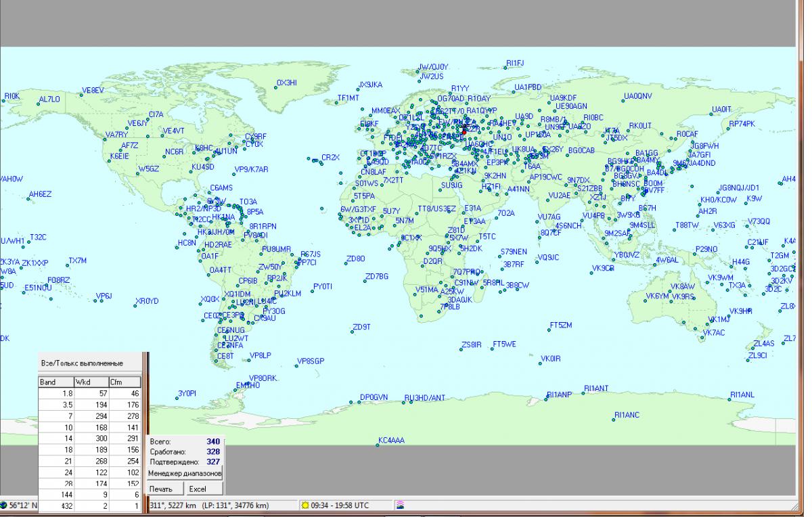
Task: Click the OX3HI marker in Greenland
Action: 274,87
